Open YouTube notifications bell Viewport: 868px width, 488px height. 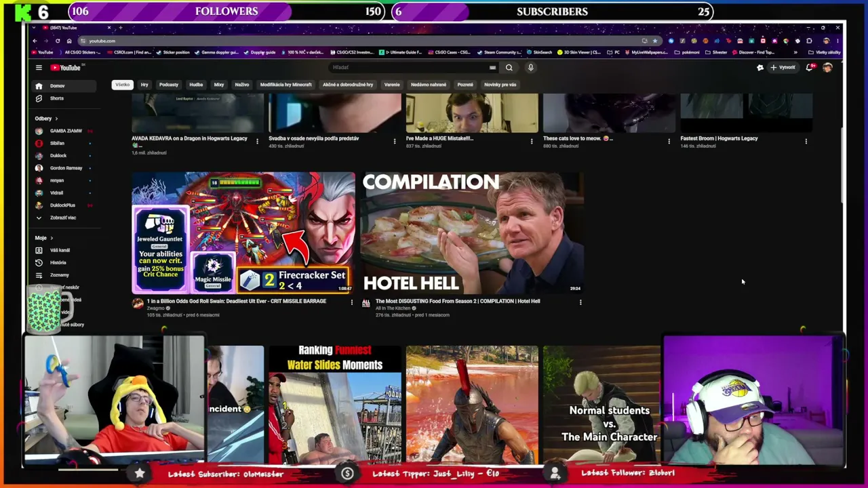tap(810, 68)
